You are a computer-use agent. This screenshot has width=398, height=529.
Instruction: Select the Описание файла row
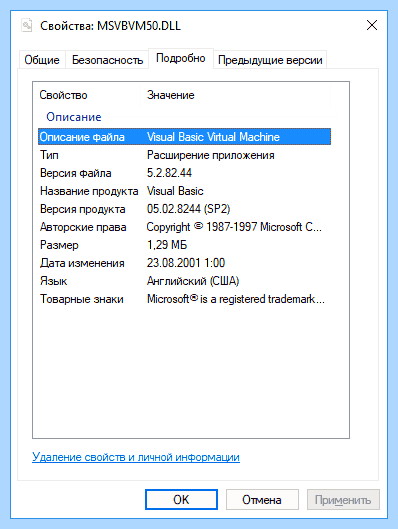point(184,137)
